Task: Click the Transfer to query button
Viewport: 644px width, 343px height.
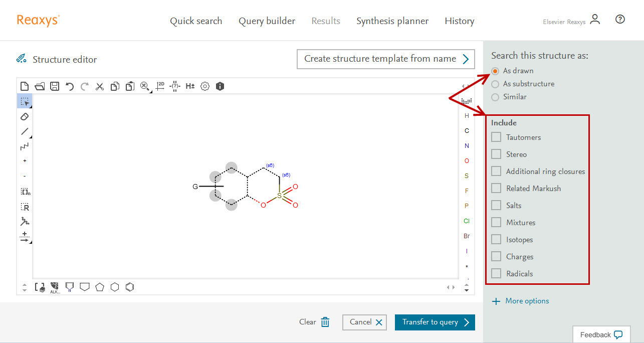Action: (x=435, y=322)
